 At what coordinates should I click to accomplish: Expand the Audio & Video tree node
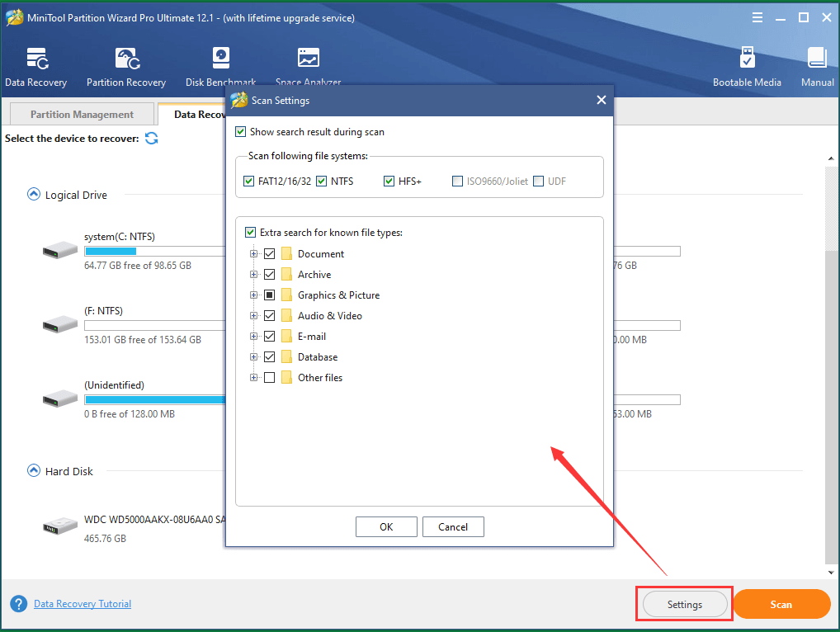pos(253,315)
